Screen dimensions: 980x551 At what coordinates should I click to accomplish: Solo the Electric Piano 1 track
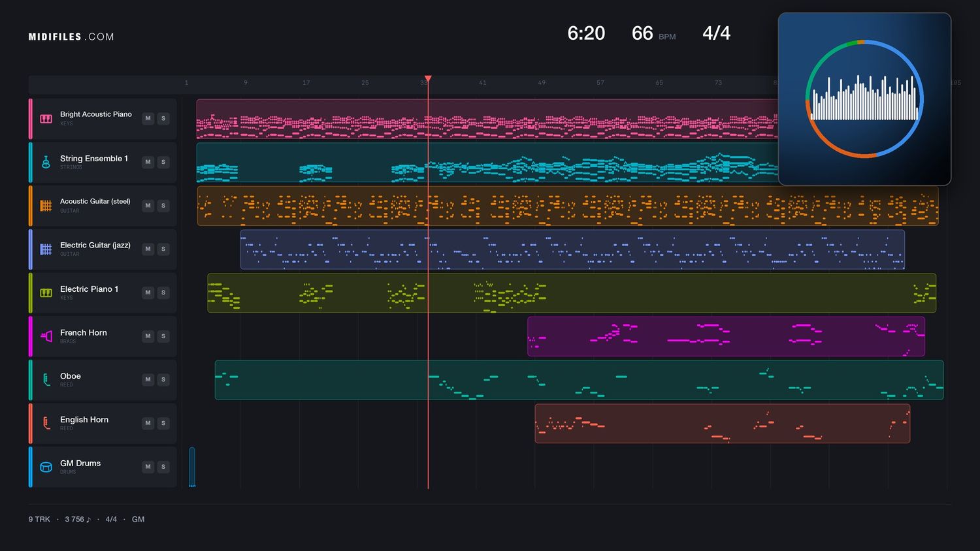[163, 292]
